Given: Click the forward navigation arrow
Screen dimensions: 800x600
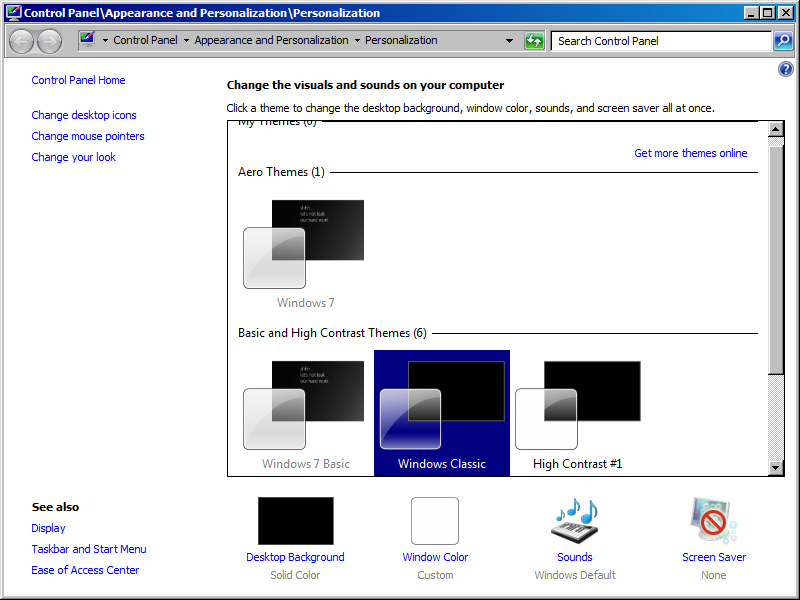Looking at the screenshot, I should click(47, 41).
